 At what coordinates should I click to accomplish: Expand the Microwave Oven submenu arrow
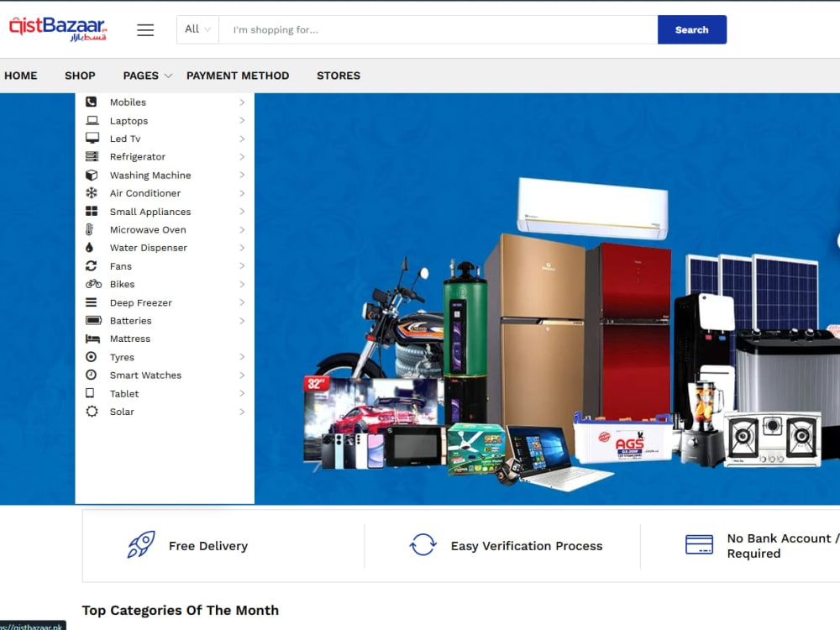(242, 230)
